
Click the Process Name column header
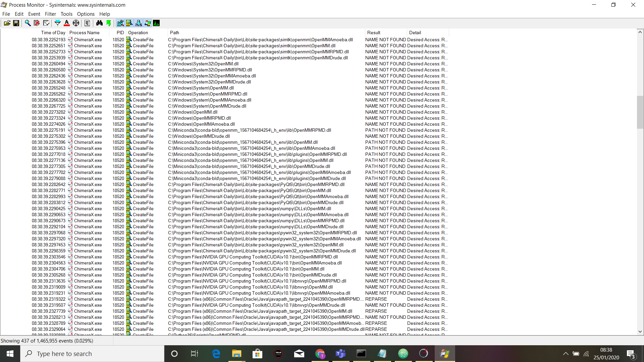(85, 33)
